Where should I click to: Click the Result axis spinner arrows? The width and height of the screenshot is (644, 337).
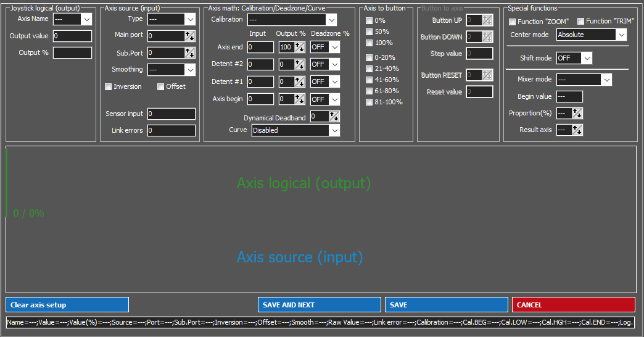[x=577, y=130]
